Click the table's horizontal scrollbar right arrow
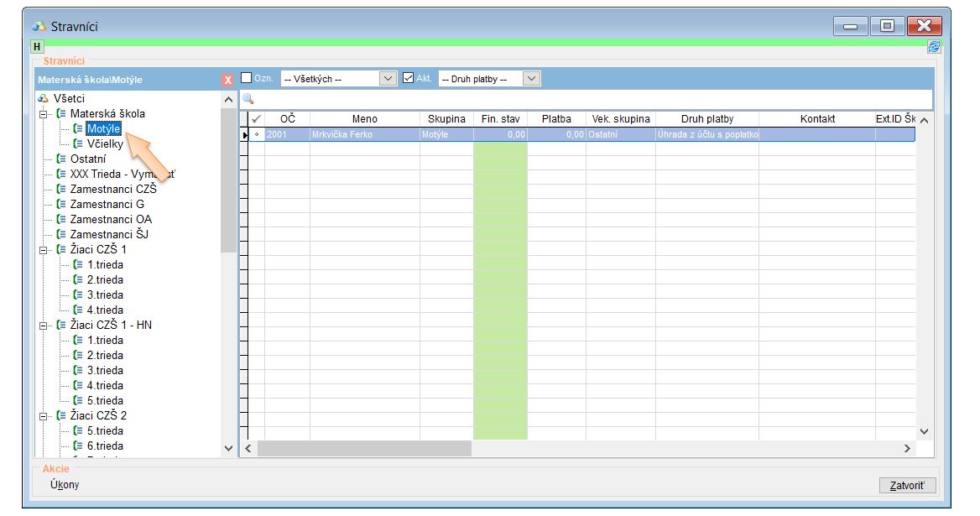This screenshot has height=516, width=980. pos(906,449)
